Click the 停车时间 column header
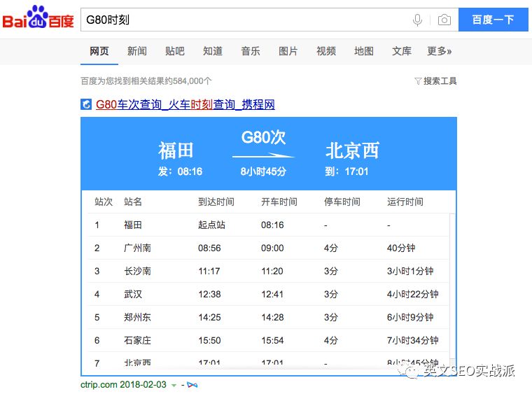 point(342,202)
